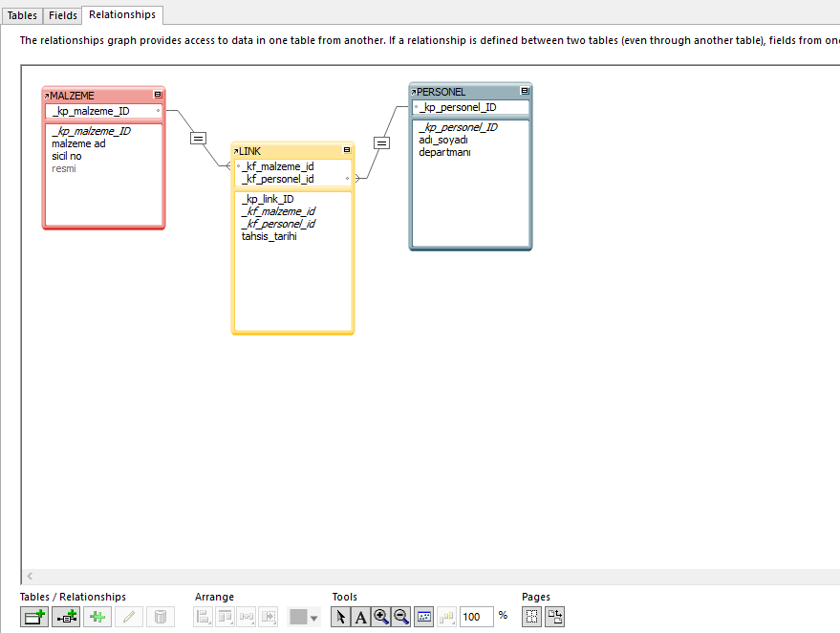The image size is (840, 633).
Task: Open the object color dropdown arrow
Action: click(313, 618)
